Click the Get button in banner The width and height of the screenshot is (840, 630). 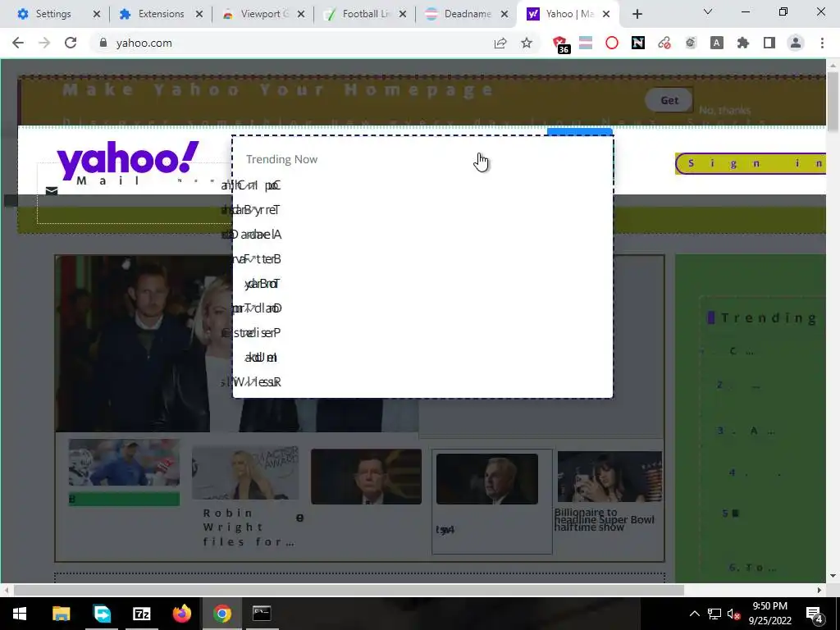coord(669,100)
